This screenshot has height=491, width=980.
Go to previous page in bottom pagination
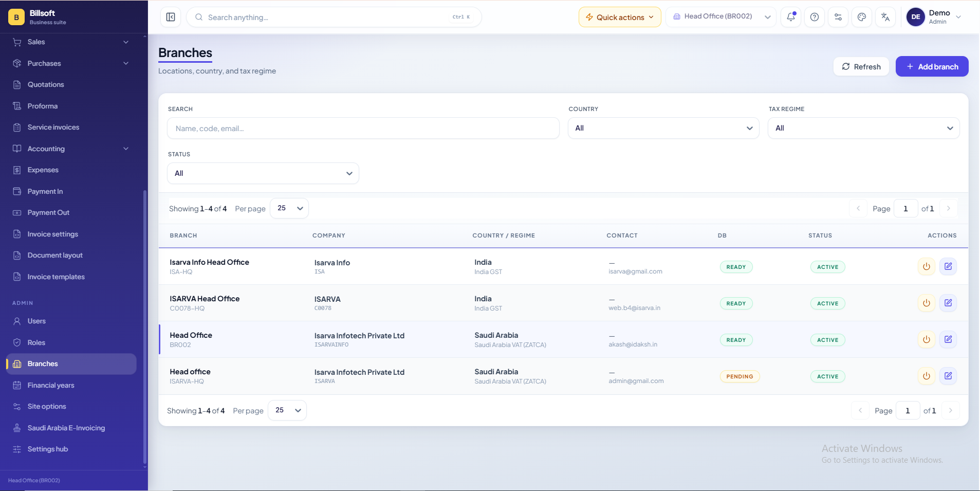860,410
